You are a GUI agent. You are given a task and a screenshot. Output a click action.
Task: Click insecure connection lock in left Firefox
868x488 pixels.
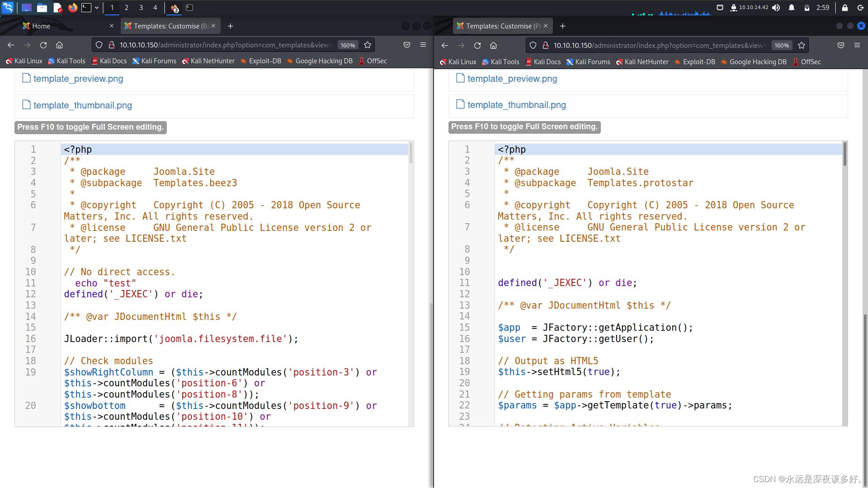(x=112, y=45)
